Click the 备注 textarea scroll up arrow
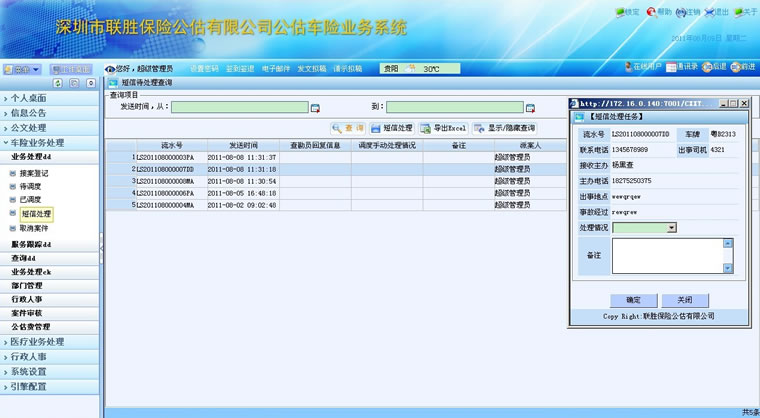 (x=728, y=243)
